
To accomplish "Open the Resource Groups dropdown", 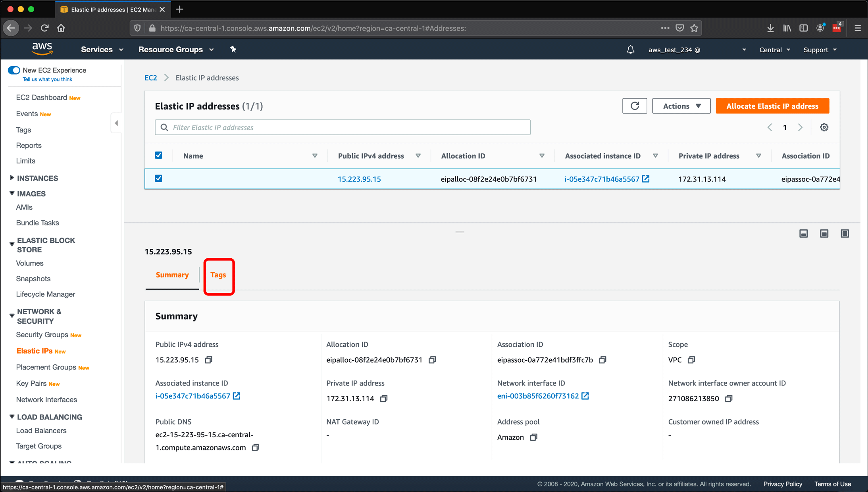I will pyautogui.click(x=176, y=50).
